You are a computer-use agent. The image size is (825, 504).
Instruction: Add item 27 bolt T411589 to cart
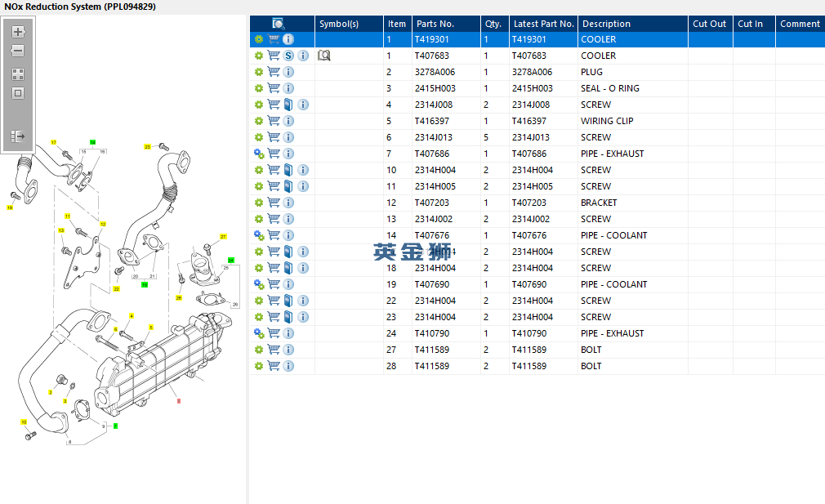coord(274,349)
